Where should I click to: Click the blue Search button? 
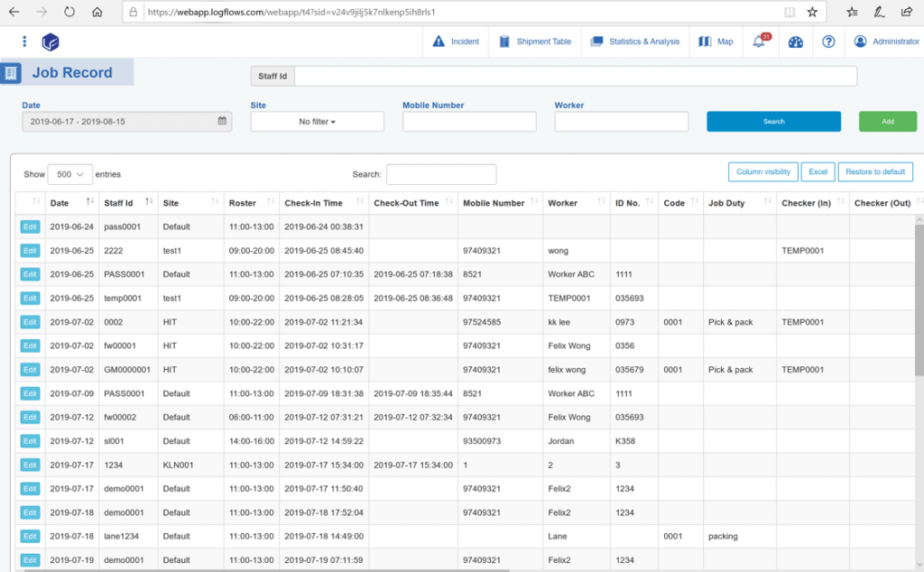tap(773, 122)
